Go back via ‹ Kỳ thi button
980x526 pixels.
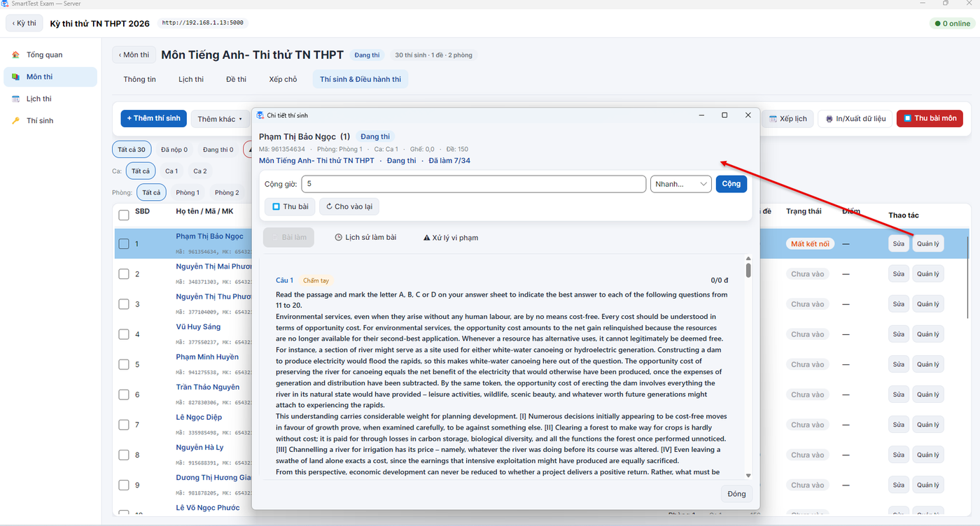(24, 23)
